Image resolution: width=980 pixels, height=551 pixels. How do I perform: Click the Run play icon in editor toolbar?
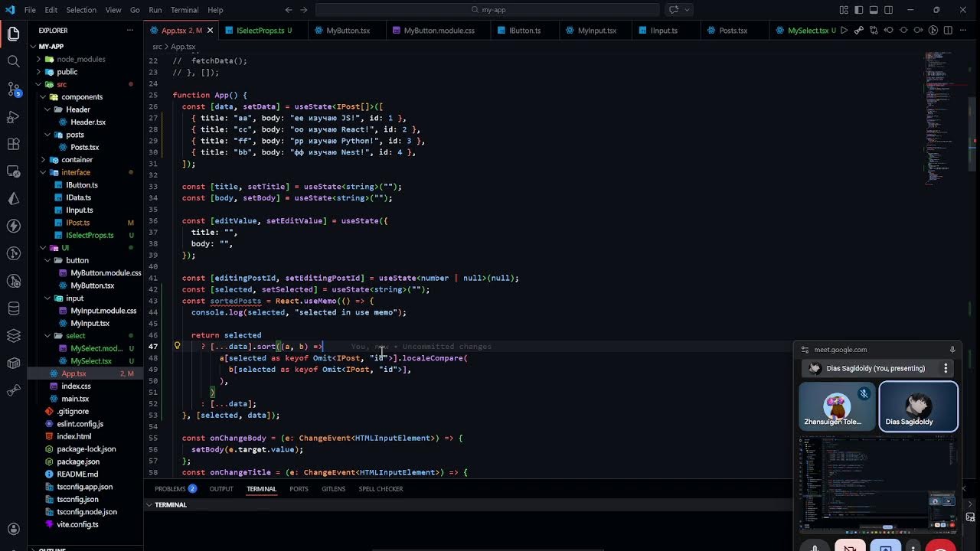(844, 31)
